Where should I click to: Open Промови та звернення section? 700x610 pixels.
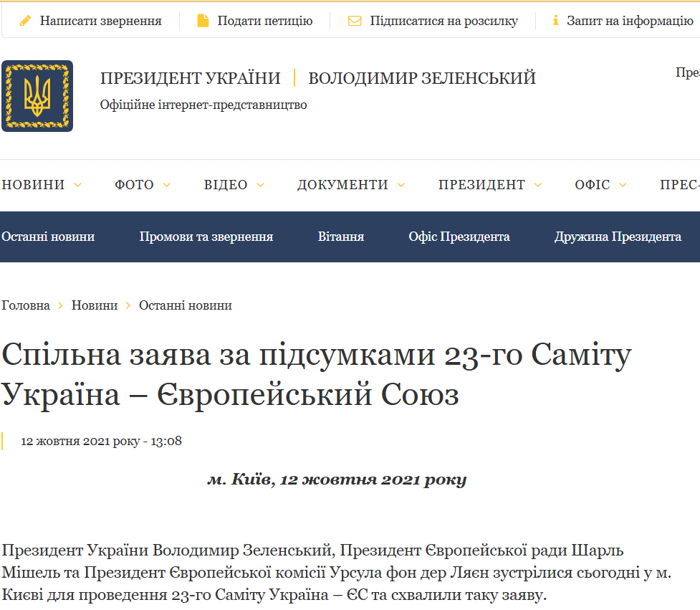coord(206,235)
